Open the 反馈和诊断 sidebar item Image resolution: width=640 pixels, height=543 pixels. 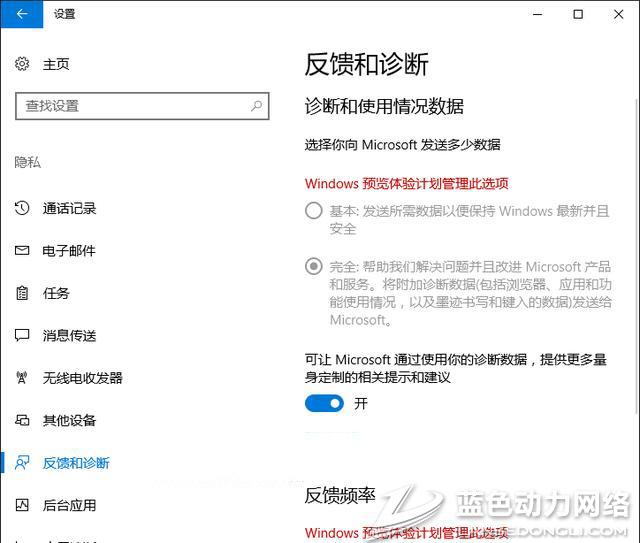(x=76, y=463)
